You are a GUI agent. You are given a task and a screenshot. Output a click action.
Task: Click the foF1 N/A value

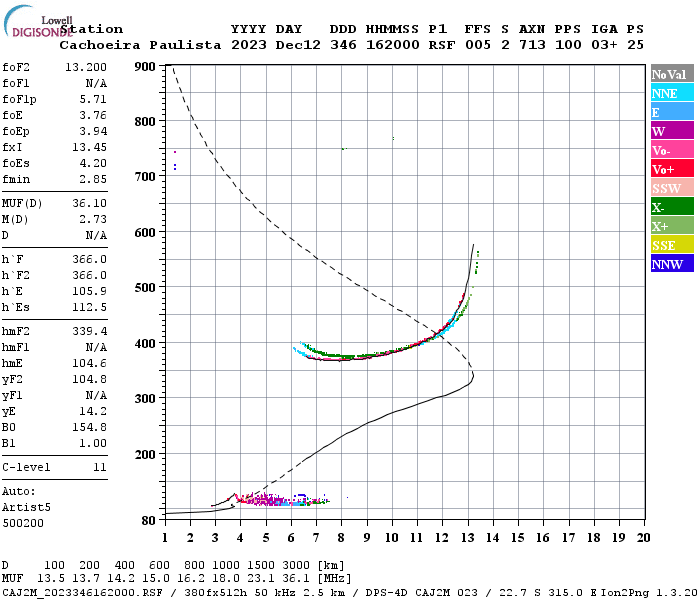96,83
